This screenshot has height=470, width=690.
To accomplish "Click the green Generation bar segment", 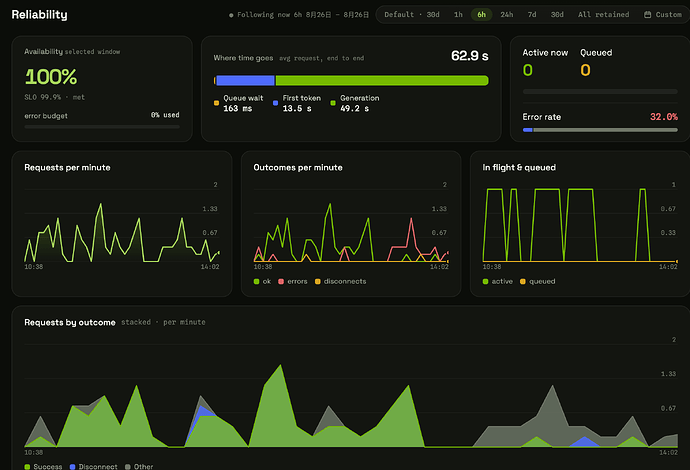I will tap(382, 81).
